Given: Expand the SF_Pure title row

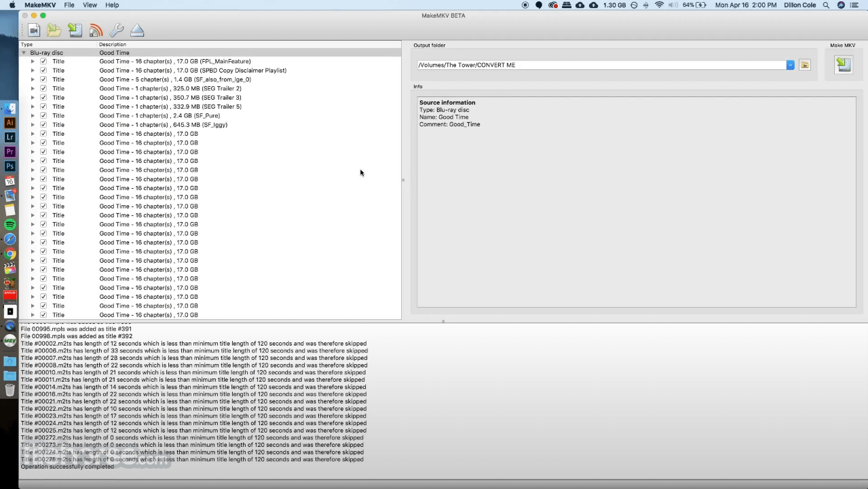Looking at the screenshot, I should [33, 115].
